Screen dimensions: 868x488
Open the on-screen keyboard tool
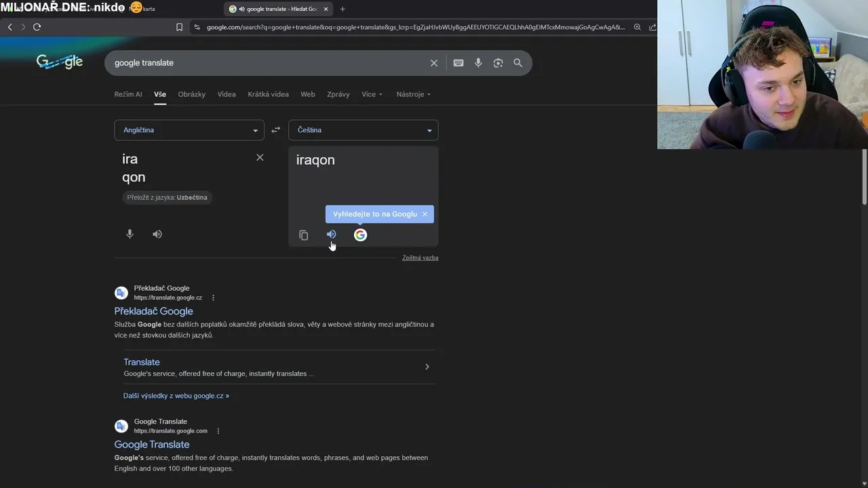[x=458, y=63]
